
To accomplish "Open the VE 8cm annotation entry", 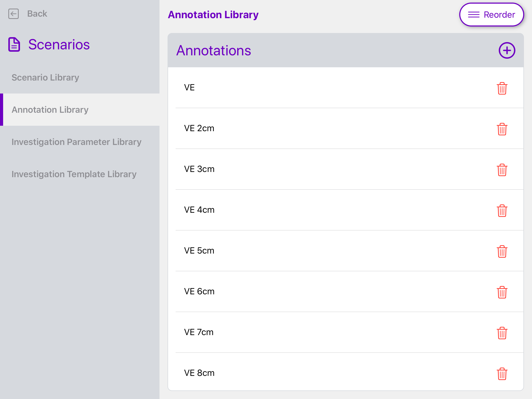I will pyautogui.click(x=199, y=373).
